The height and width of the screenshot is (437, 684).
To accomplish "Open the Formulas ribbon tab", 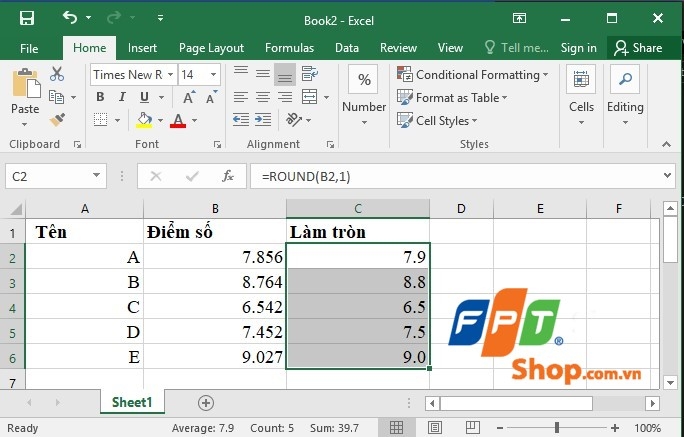I will (x=289, y=48).
